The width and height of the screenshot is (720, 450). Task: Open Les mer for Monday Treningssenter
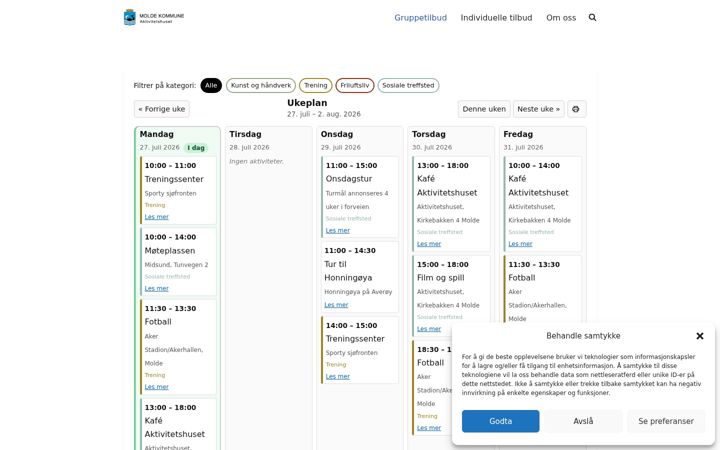[x=157, y=217]
